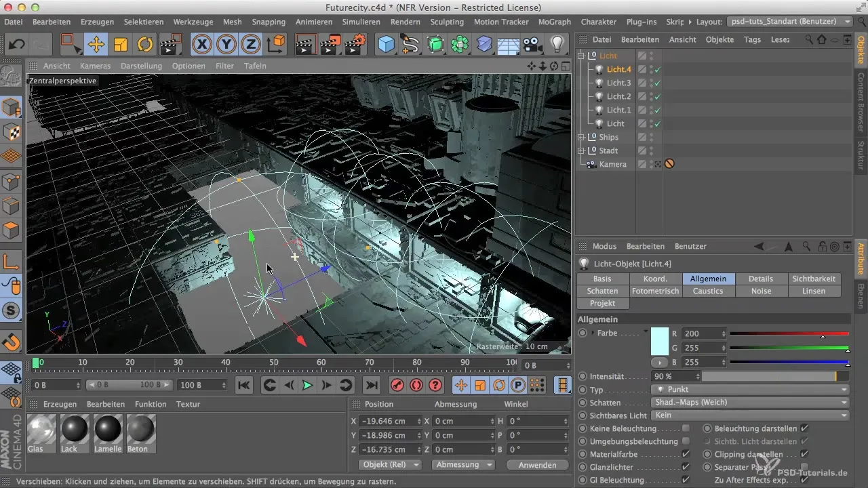Add a light object
Viewport: 868px width, 488px height.
point(557,45)
